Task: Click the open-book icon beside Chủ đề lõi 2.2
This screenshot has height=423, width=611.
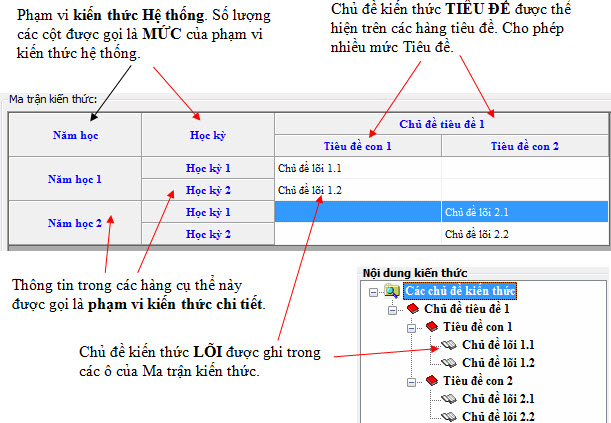Action: pos(449,416)
